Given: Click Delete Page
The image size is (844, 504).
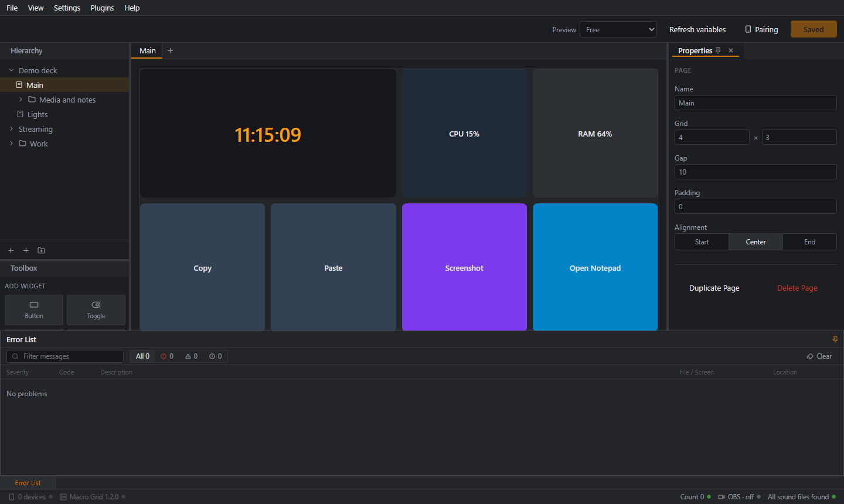Looking at the screenshot, I should (797, 288).
